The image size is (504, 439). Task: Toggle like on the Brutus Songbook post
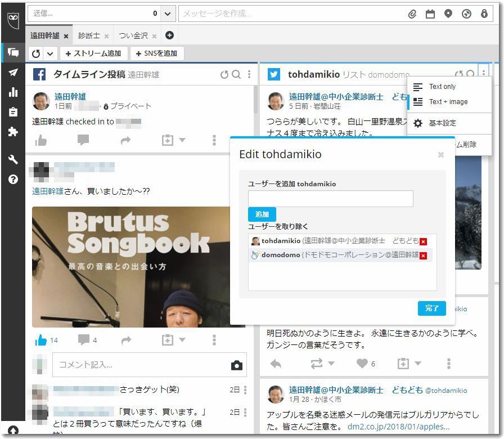41,340
